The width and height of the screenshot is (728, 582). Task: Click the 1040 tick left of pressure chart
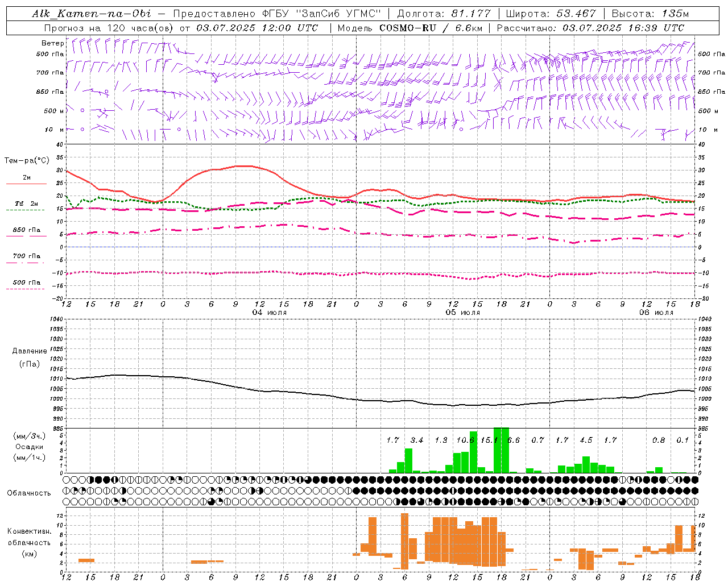(55, 319)
